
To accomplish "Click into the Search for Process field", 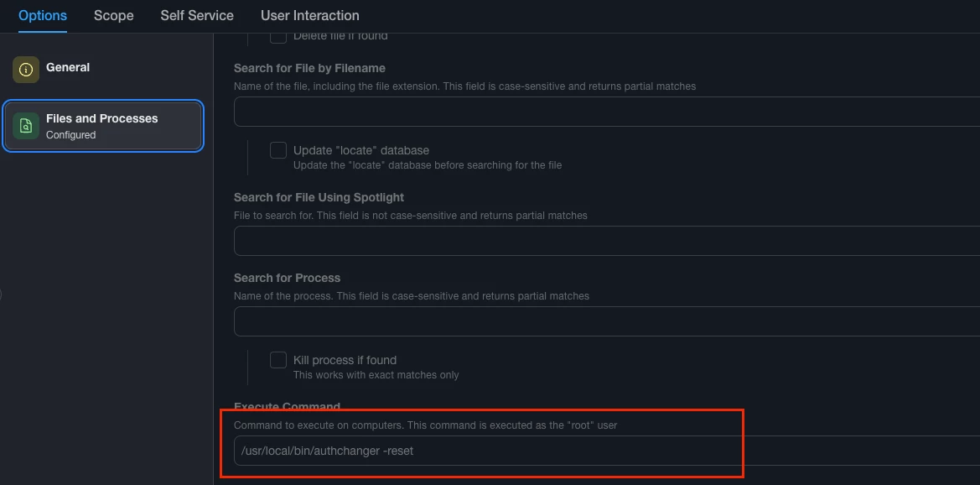I will click(606, 321).
